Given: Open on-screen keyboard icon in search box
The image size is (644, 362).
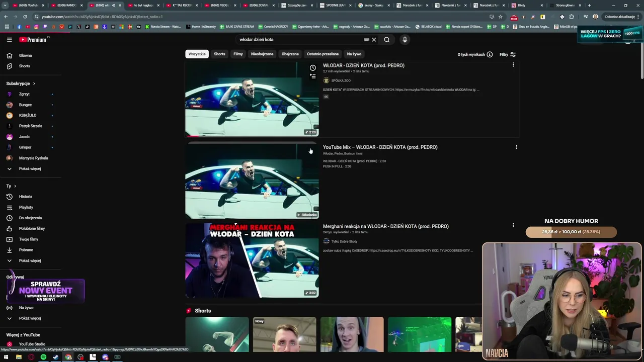Looking at the screenshot, I should coord(366,40).
